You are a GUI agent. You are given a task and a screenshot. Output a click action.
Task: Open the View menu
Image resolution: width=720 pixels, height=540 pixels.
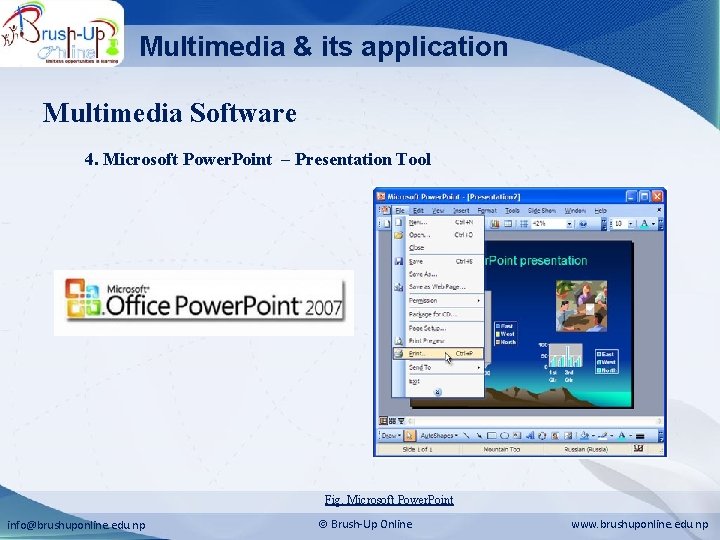coord(438,210)
